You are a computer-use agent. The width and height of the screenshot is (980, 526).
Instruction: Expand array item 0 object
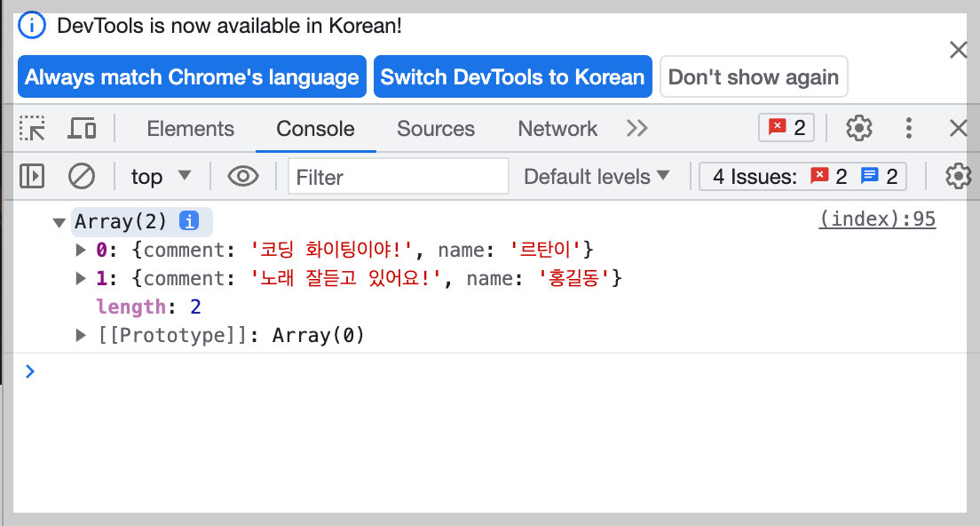tap(81, 250)
